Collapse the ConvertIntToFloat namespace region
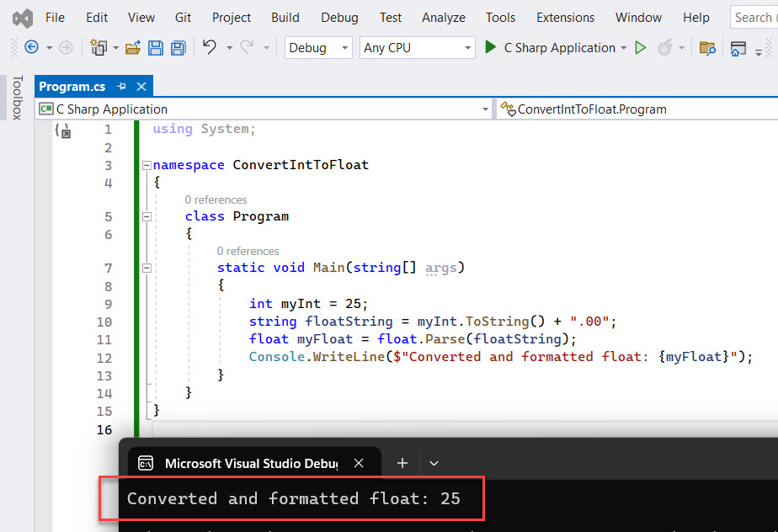Image resolution: width=778 pixels, height=532 pixels. (x=147, y=164)
